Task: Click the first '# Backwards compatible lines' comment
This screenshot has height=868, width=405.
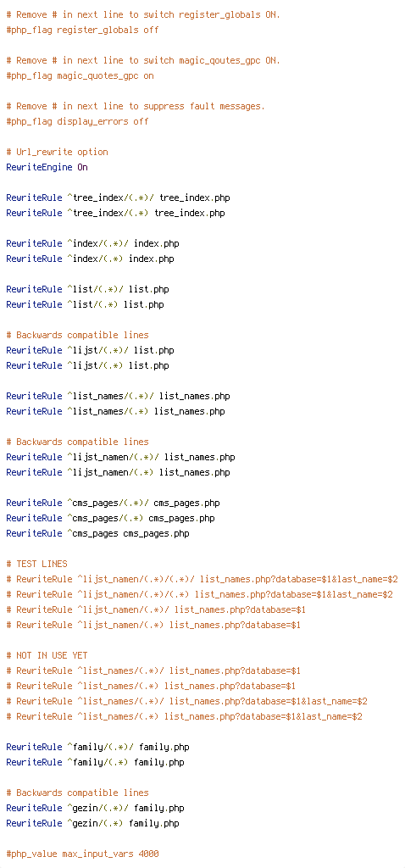Action: coord(77,335)
